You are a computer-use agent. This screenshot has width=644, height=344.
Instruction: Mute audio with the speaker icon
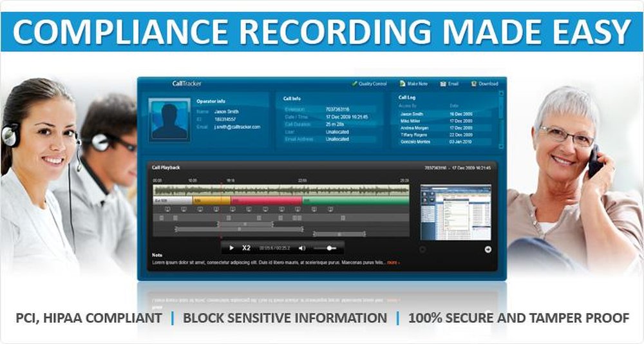tap(302, 248)
